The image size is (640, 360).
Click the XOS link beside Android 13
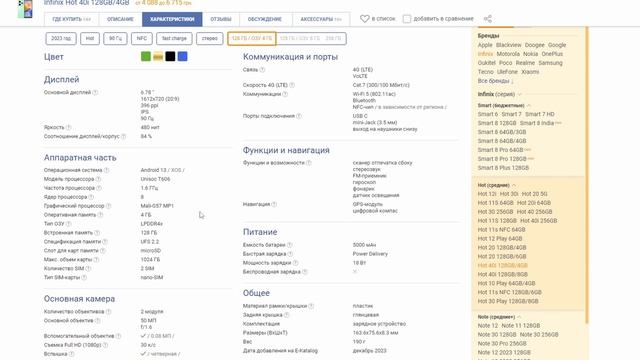[176, 170]
